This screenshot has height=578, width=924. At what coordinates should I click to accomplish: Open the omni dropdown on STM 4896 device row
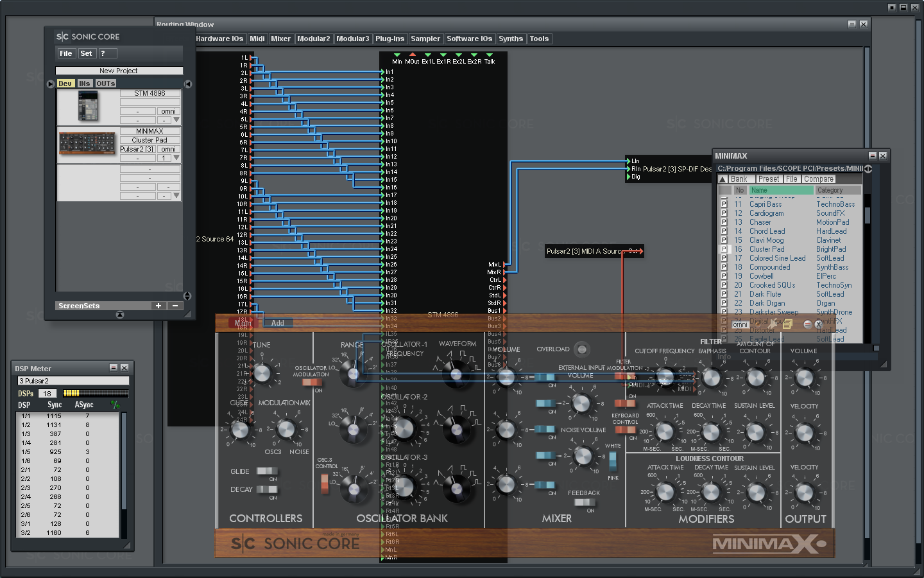tap(169, 111)
